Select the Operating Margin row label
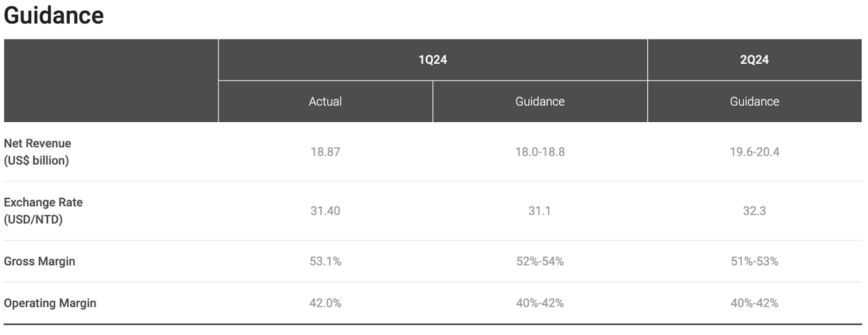Screen dimensions: 868x335 coord(50,303)
